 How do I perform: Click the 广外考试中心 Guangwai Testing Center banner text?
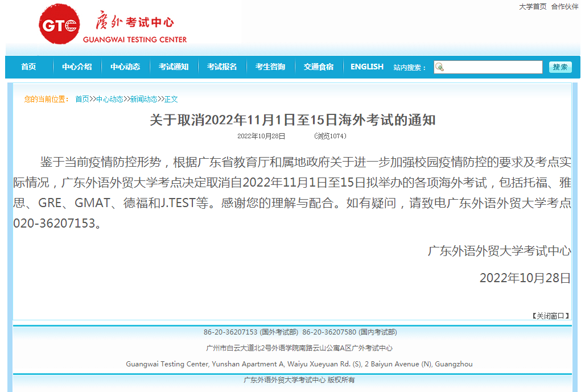(x=135, y=27)
